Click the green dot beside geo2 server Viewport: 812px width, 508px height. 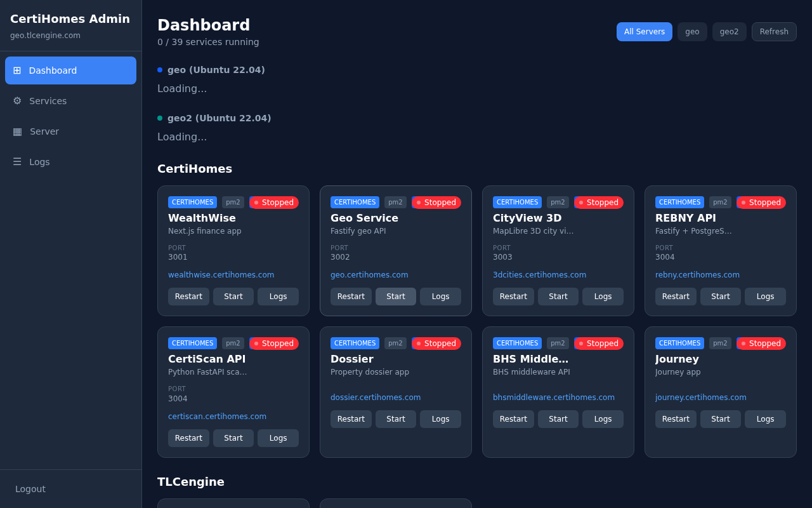(x=159, y=118)
